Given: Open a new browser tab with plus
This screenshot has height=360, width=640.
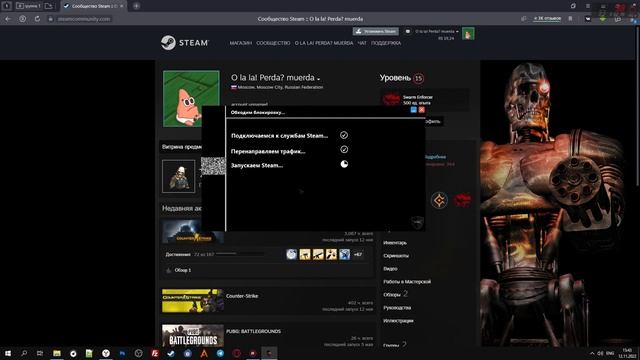Looking at the screenshot, I should pos(136,6).
